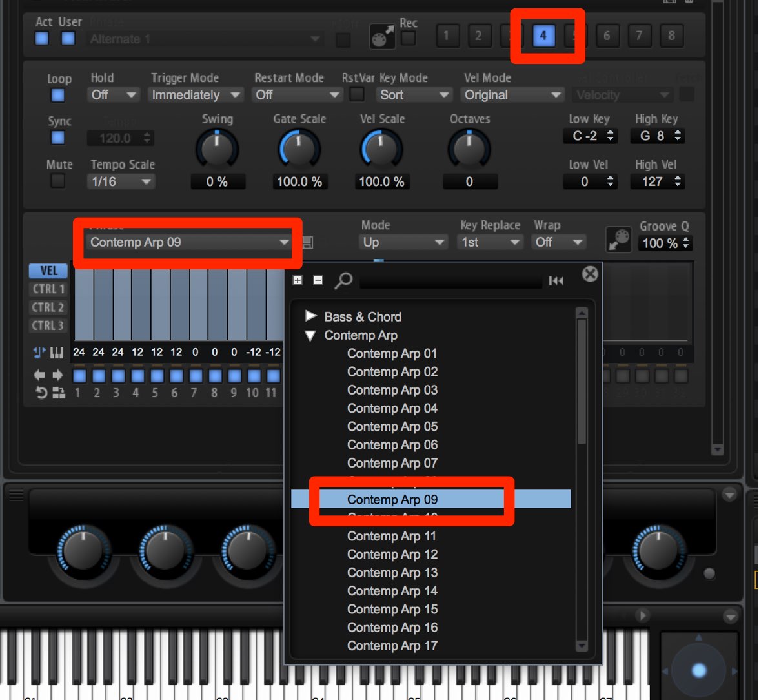Disable the Sync checkbox
The width and height of the screenshot is (759, 700).
pyautogui.click(x=57, y=138)
